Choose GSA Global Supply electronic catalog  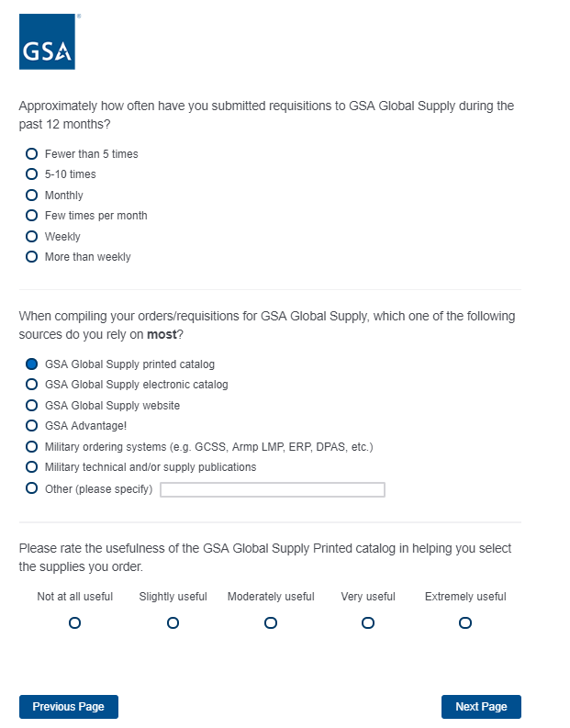(x=32, y=385)
